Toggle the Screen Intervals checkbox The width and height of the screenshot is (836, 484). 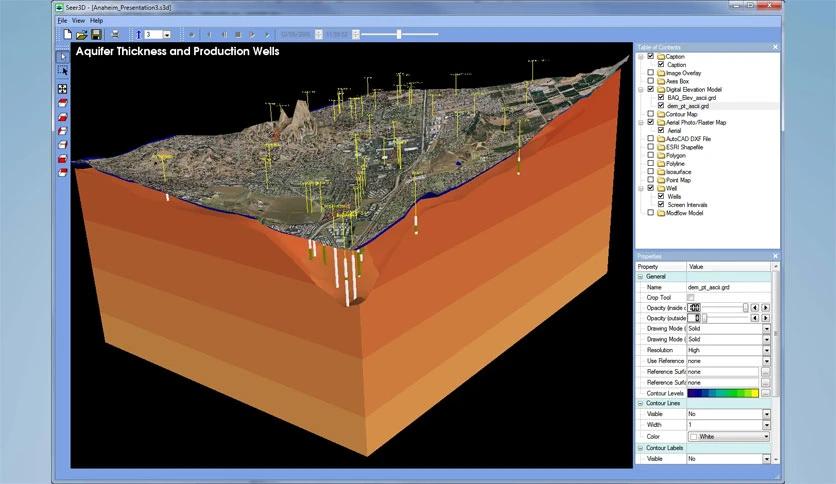point(661,205)
